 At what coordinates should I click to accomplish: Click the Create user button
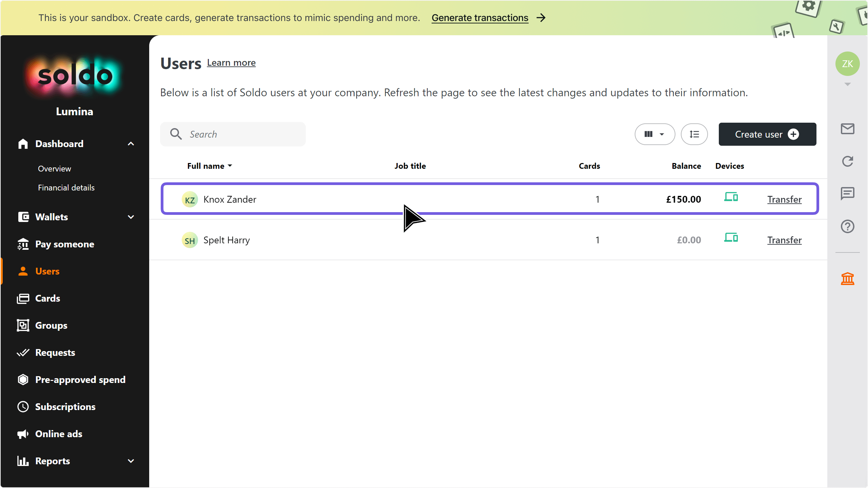(x=767, y=134)
